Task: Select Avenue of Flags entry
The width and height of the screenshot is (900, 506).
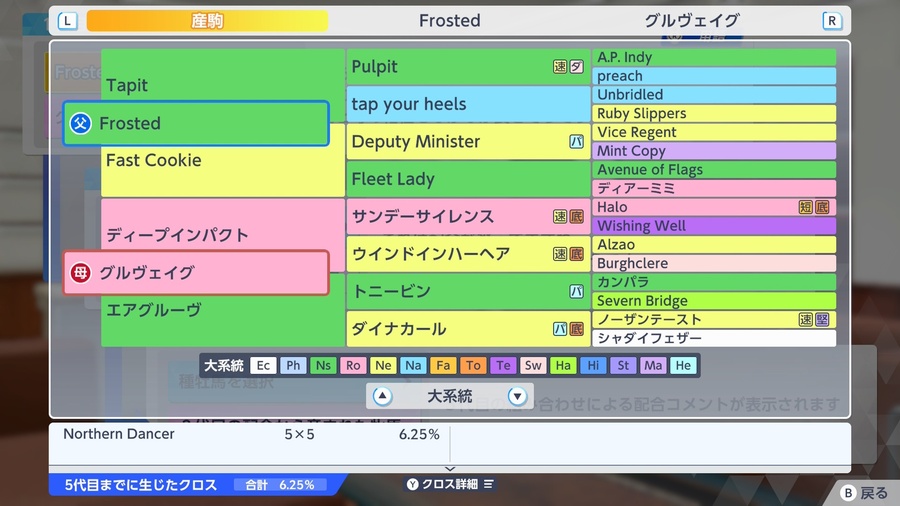Action: pyautogui.click(x=714, y=170)
